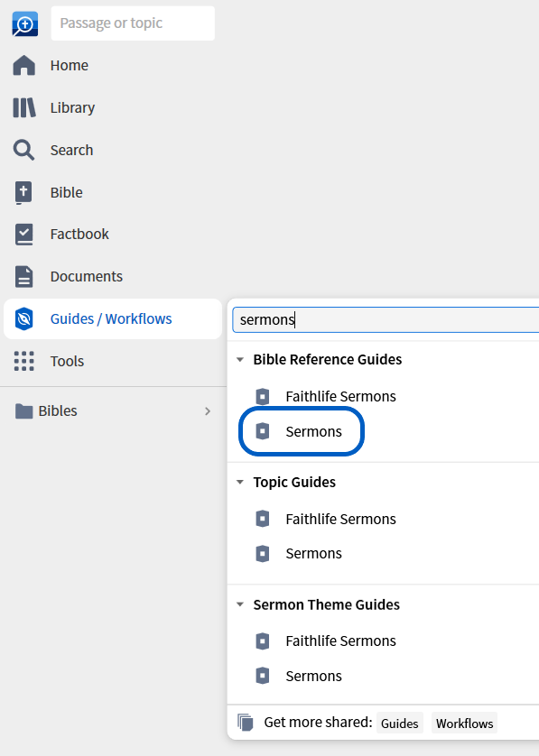
Task: Select the Bible menu label
Action: 67,193
